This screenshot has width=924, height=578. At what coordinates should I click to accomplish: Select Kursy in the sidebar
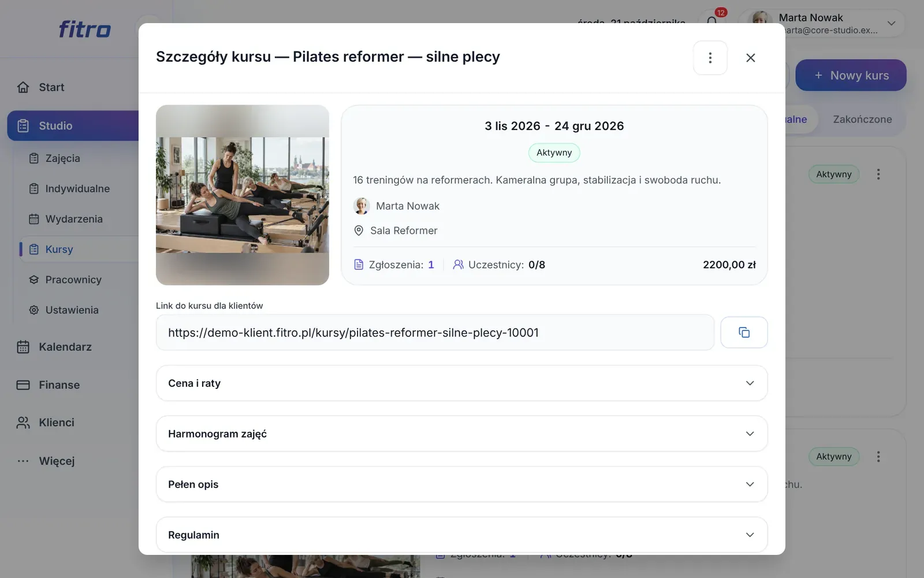click(x=79, y=249)
